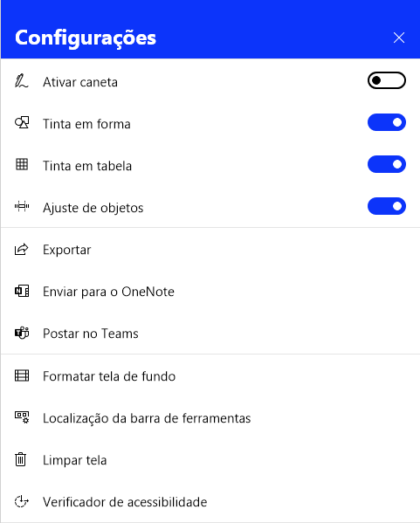Image resolution: width=420 pixels, height=523 pixels.
Task: Click the pen icon beside Ativar caneta
Action: tap(22, 81)
